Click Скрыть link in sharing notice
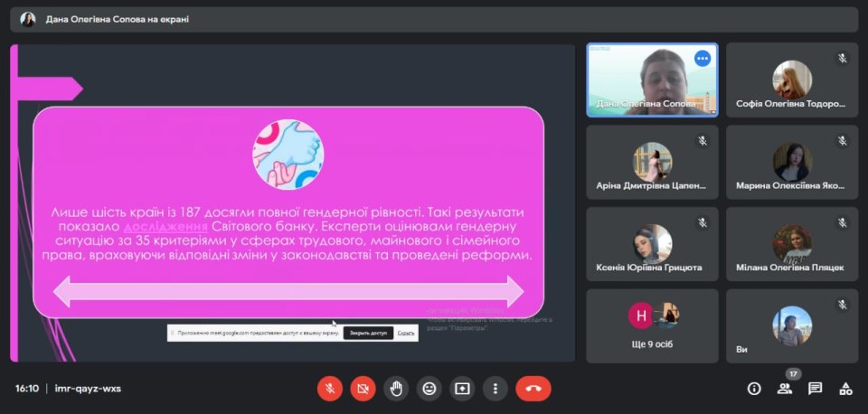Image resolution: width=868 pixels, height=414 pixels. (406, 334)
